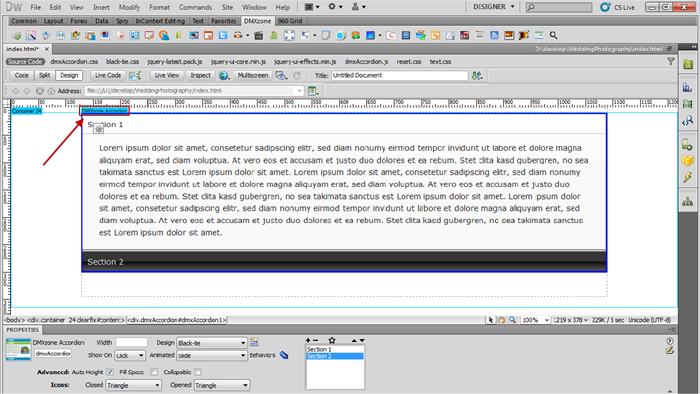Click the zoom magnifier in Insert toolbar
This screenshot has width=700, height=394.
(x=554, y=35)
